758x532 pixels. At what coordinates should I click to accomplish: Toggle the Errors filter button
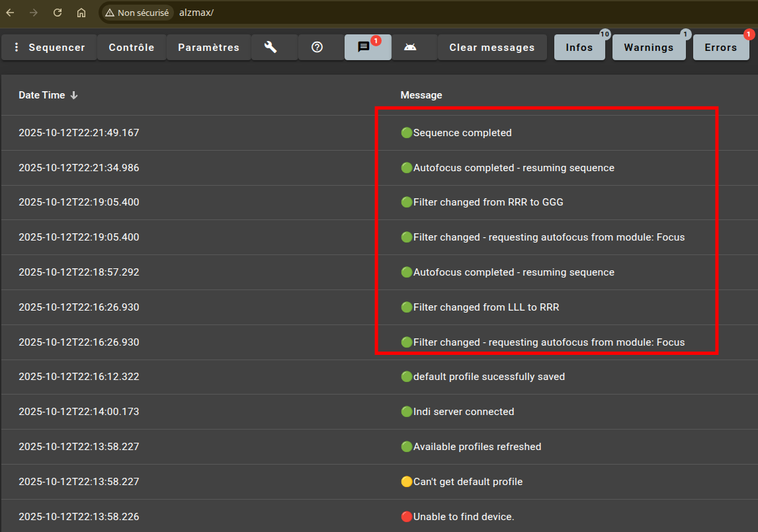point(721,48)
